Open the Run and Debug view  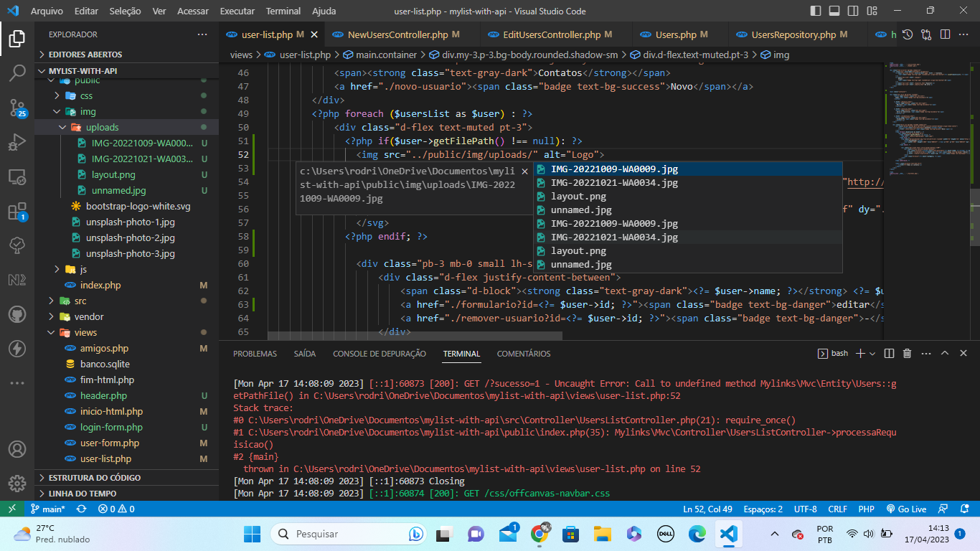click(x=17, y=142)
